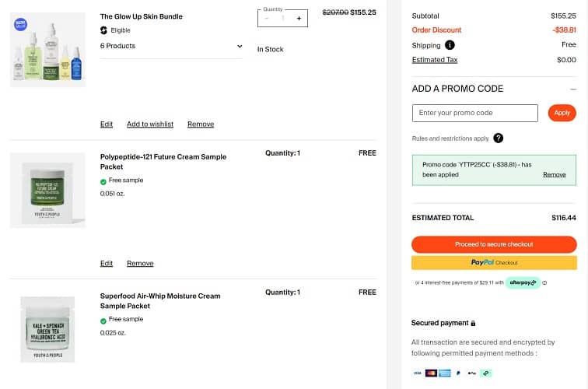The height and width of the screenshot is (389, 588).
Task: Click the Afterpay info icon
Action: click(544, 282)
